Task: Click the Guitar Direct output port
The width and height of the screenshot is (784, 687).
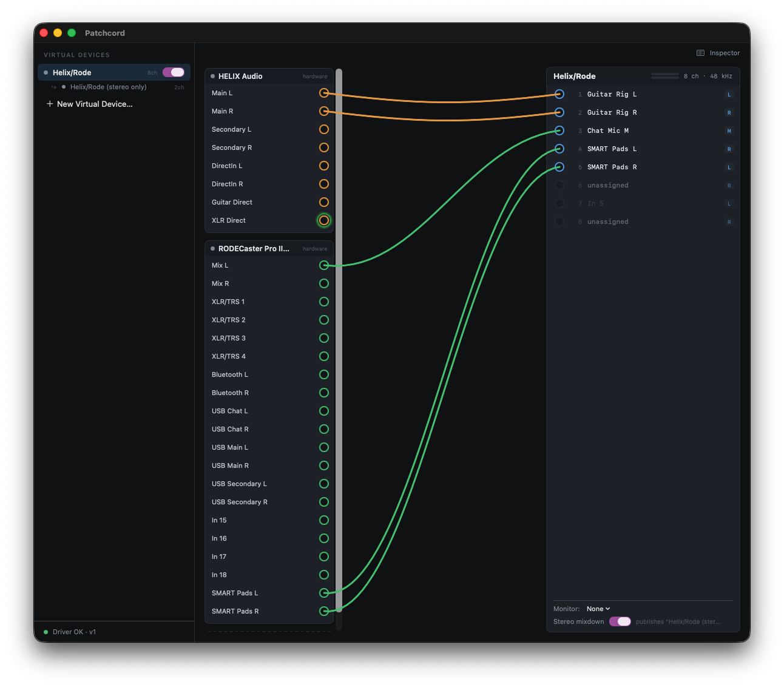Action: 324,202
